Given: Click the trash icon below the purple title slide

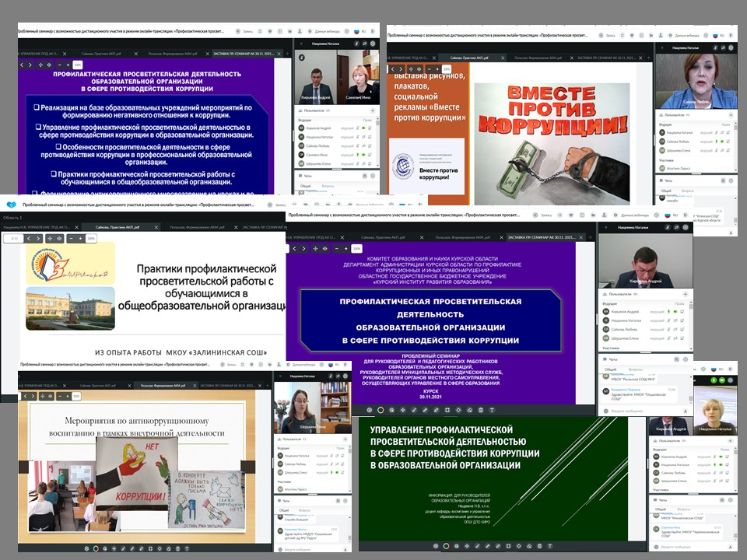Looking at the screenshot, I should point(481,410).
